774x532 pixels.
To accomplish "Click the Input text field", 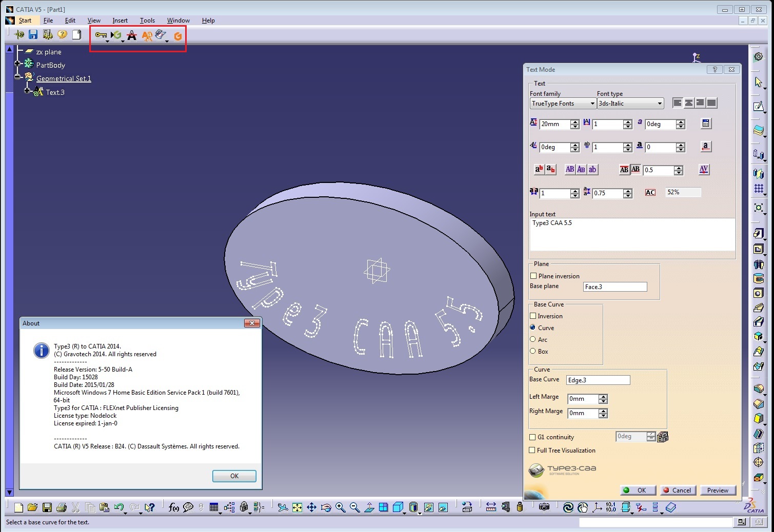I will pyautogui.click(x=632, y=235).
